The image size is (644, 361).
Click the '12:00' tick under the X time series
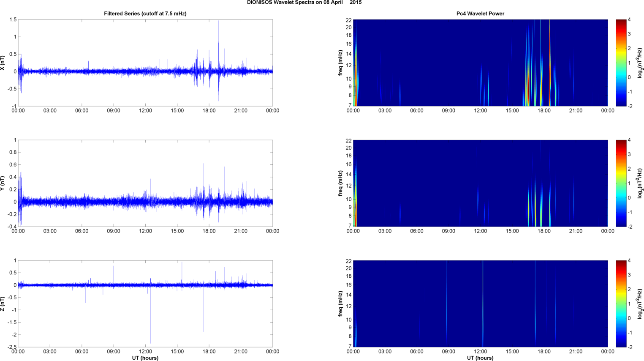pos(145,111)
